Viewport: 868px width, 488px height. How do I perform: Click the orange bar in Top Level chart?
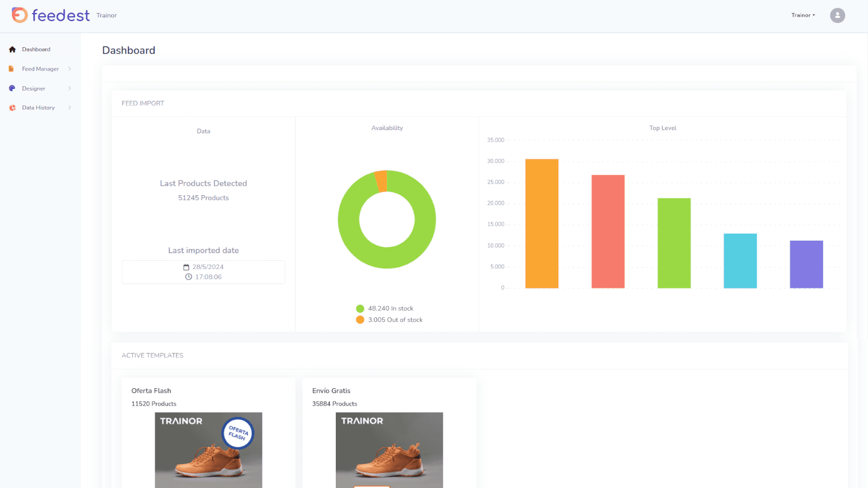click(x=541, y=223)
